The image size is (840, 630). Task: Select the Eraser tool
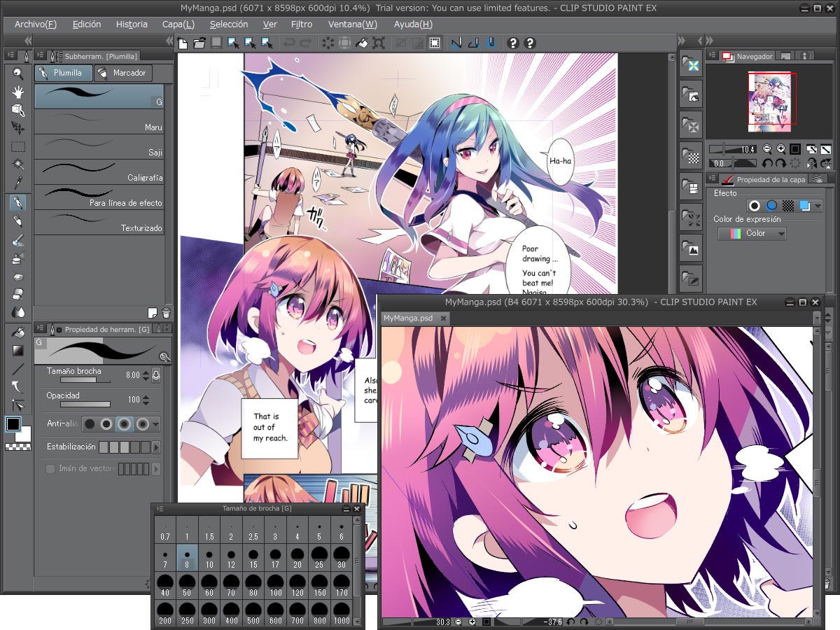click(x=18, y=294)
